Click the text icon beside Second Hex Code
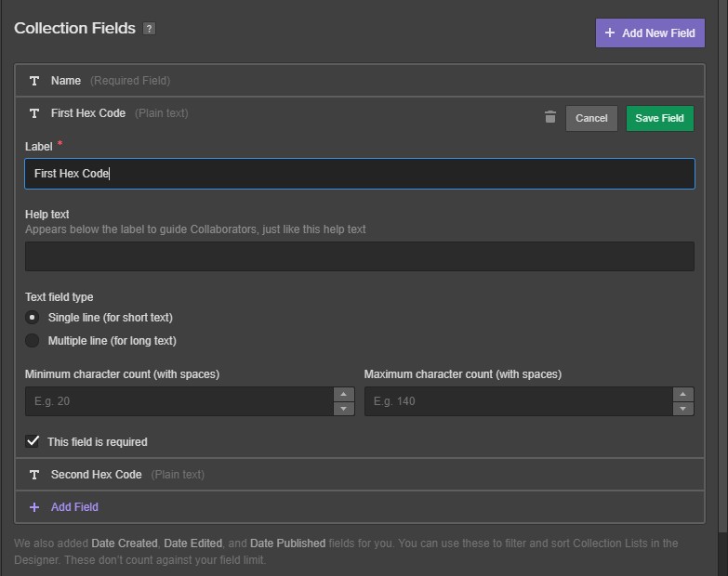 34,475
